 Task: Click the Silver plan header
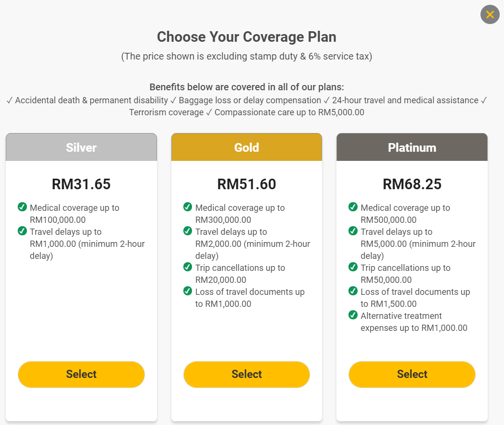pos(81,147)
